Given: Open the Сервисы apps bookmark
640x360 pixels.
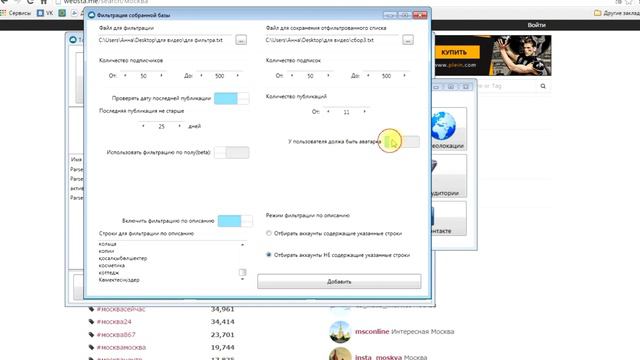Looking at the screenshot, I should [x=16, y=13].
